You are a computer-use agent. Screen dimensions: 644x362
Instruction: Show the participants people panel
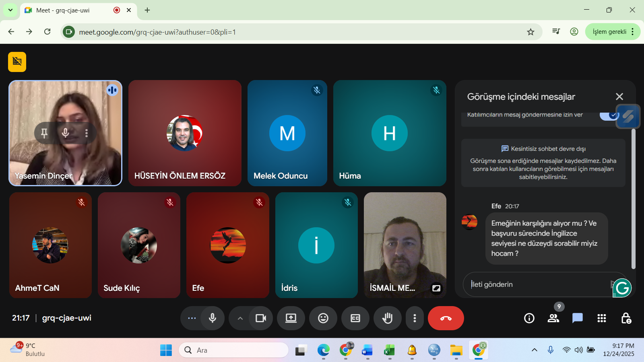point(553,318)
